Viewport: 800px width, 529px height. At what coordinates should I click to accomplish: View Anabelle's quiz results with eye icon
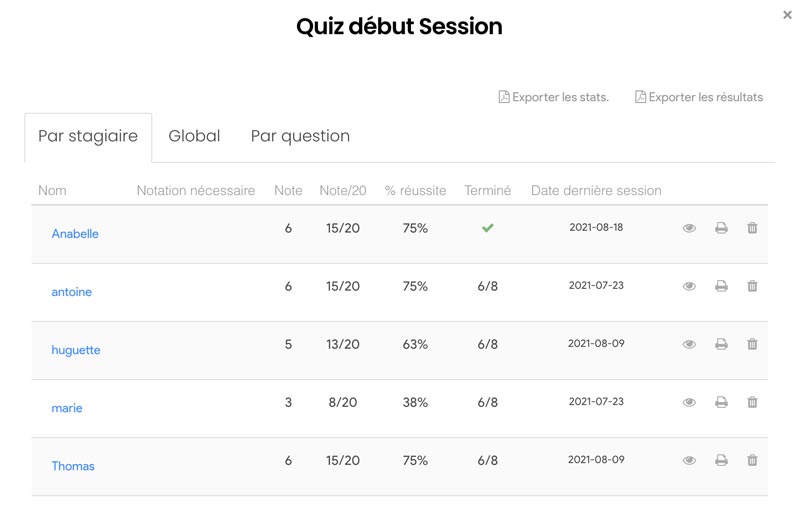click(x=689, y=228)
